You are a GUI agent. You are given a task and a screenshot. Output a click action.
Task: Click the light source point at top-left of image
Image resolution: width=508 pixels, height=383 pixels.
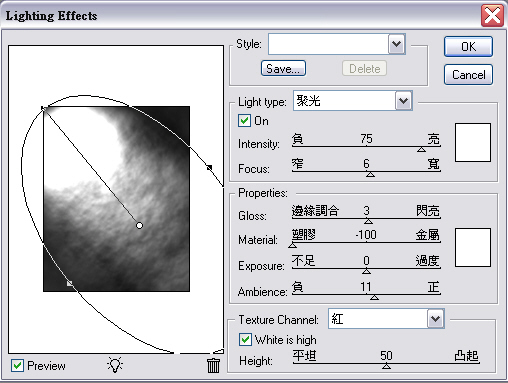[43, 108]
